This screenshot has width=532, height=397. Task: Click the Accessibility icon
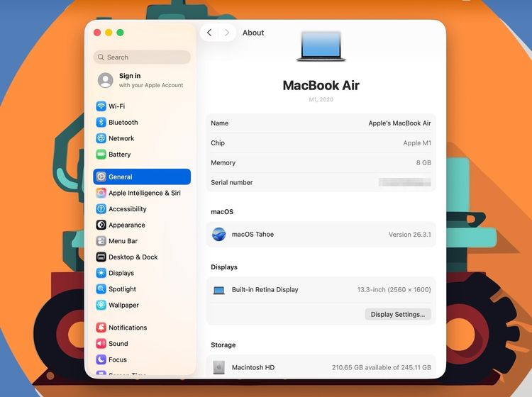(101, 208)
